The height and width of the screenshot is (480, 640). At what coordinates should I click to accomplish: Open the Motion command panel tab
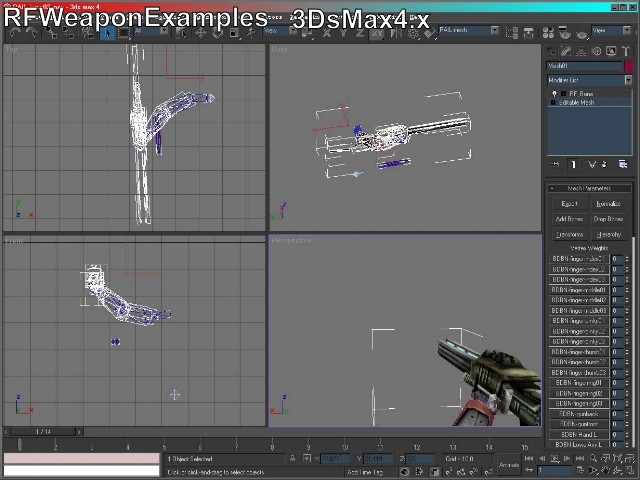(x=596, y=51)
